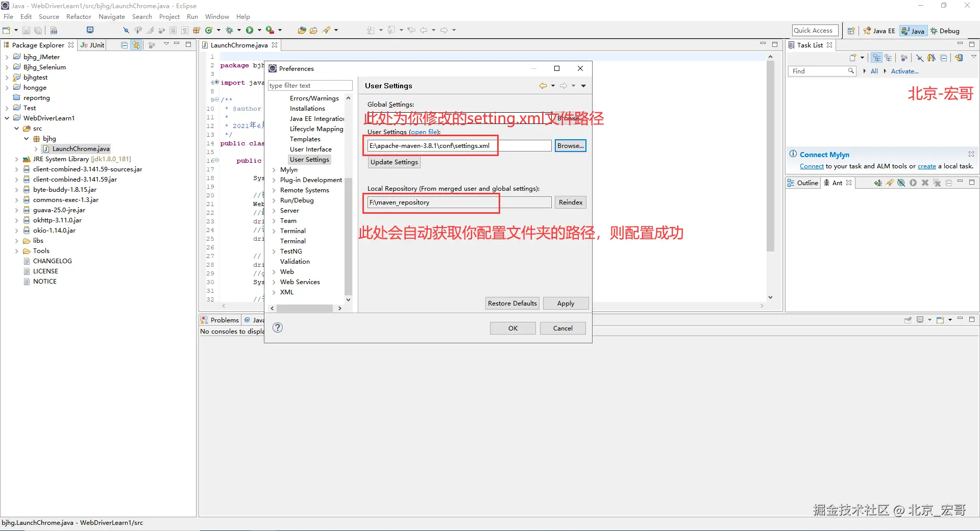Click the help question mark in Preferences

(278, 327)
